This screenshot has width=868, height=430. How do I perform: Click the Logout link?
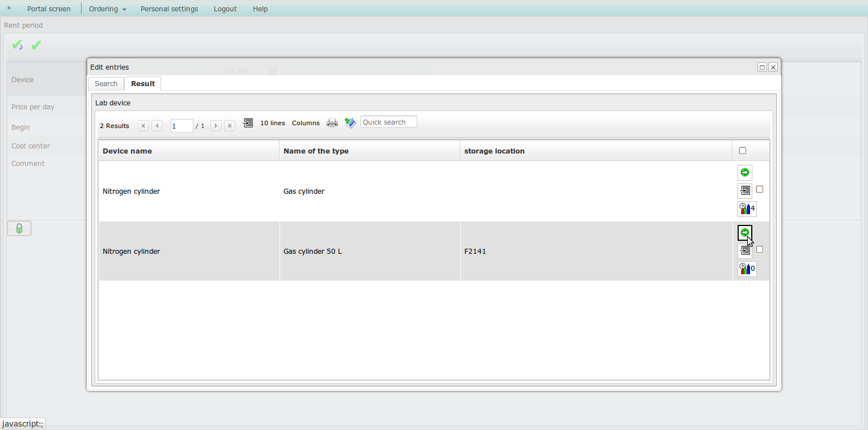pyautogui.click(x=225, y=9)
